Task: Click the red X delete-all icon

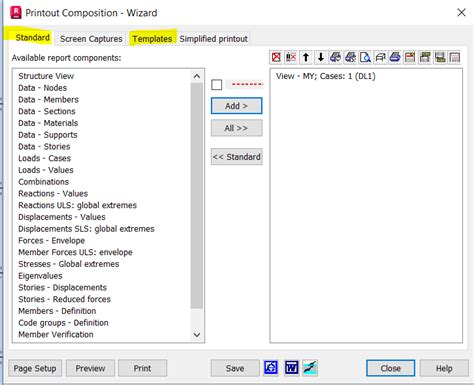Action: tap(276, 57)
